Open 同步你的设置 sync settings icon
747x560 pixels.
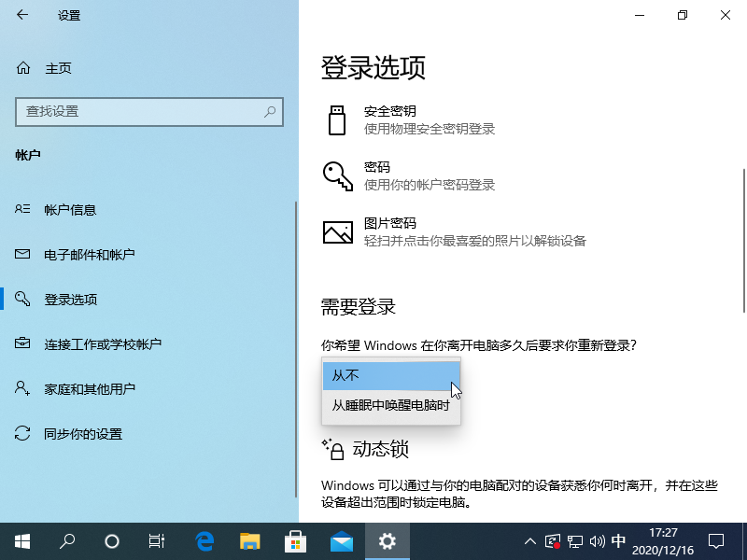[x=21, y=433]
